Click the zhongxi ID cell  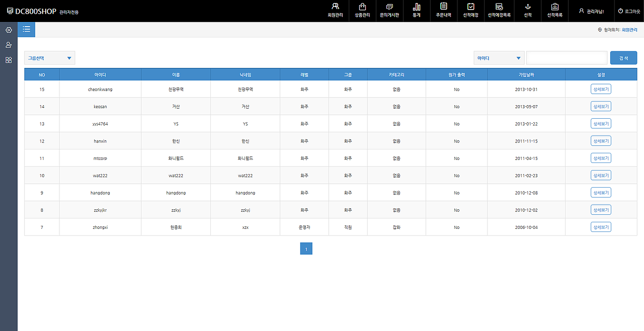[x=100, y=227]
